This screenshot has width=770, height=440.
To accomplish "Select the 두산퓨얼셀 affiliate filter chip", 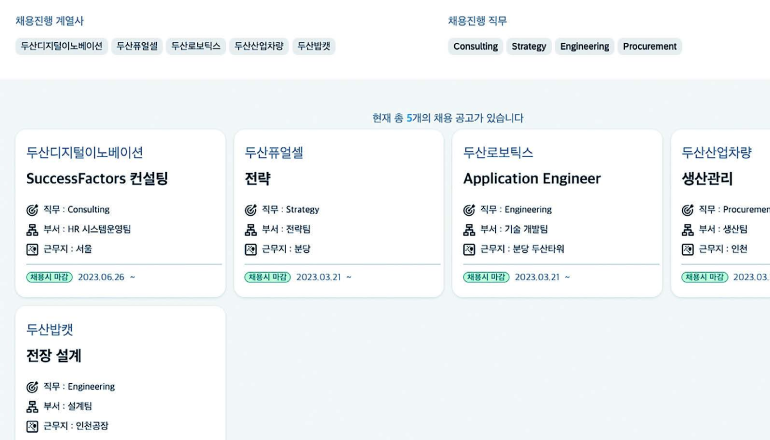I will click(137, 46).
